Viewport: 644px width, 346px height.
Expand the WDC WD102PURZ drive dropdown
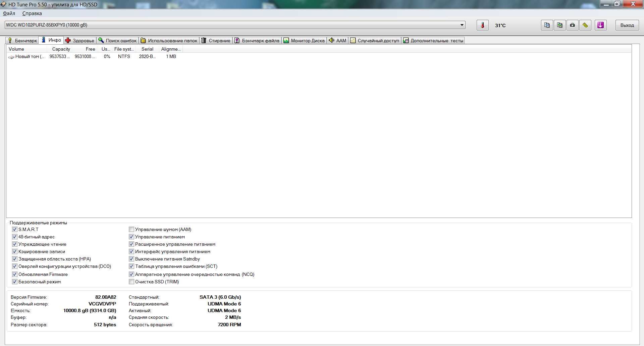462,25
